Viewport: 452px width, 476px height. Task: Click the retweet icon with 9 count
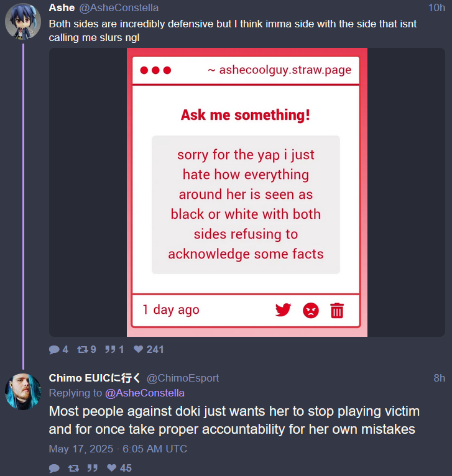82,350
